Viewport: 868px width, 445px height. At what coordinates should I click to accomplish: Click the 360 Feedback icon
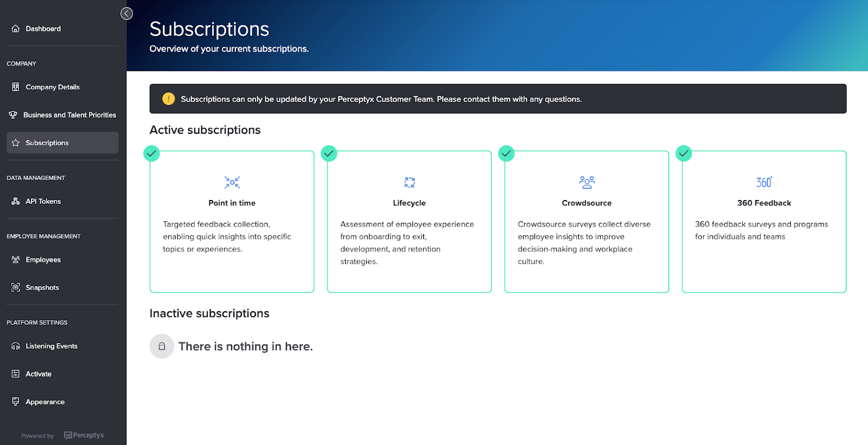[764, 182]
